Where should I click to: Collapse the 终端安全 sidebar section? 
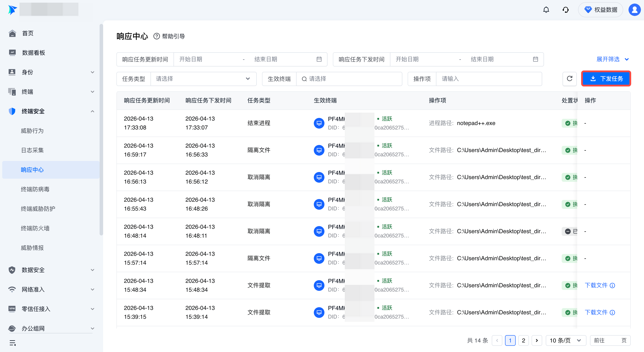point(92,111)
